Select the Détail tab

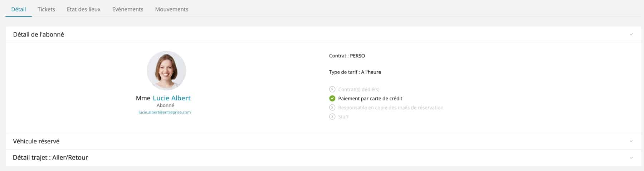tap(19, 9)
